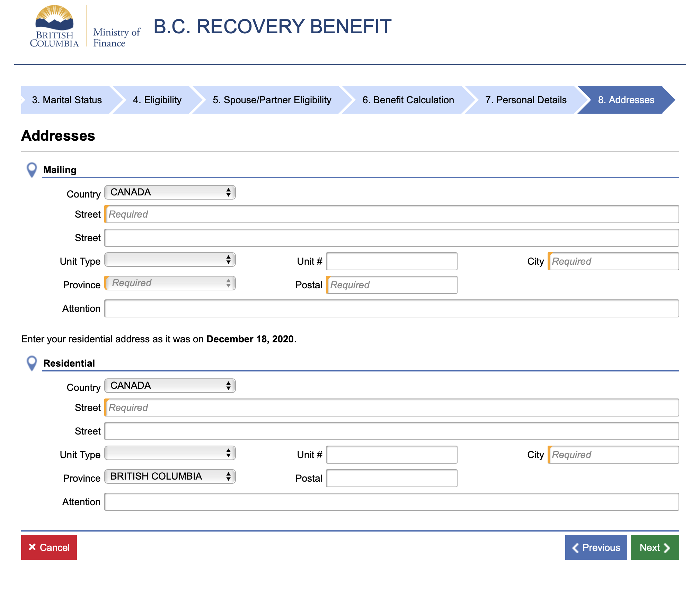Image resolution: width=700 pixels, height=596 pixels.
Task: Click the green Next button
Action: [x=655, y=547]
